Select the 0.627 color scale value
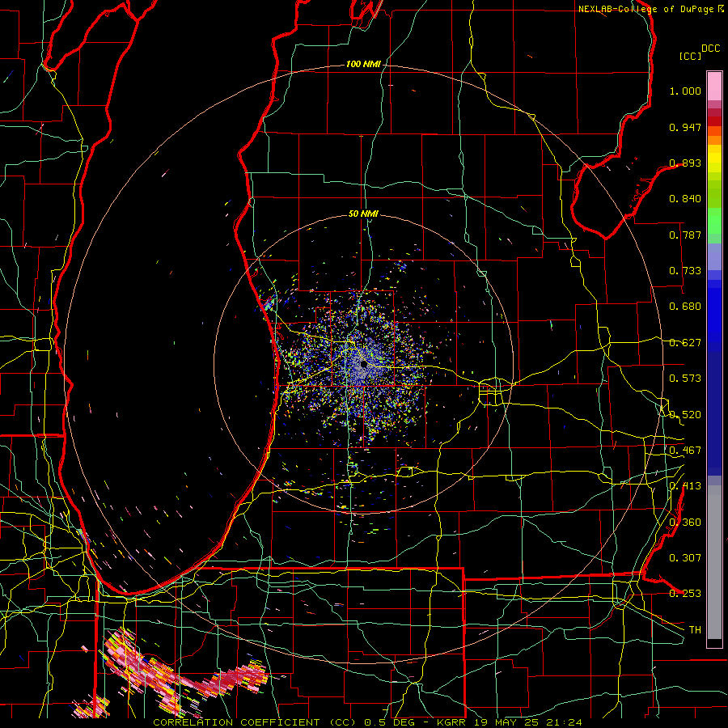Image resolution: width=728 pixels, height=728 pixels. pos(685,343)
